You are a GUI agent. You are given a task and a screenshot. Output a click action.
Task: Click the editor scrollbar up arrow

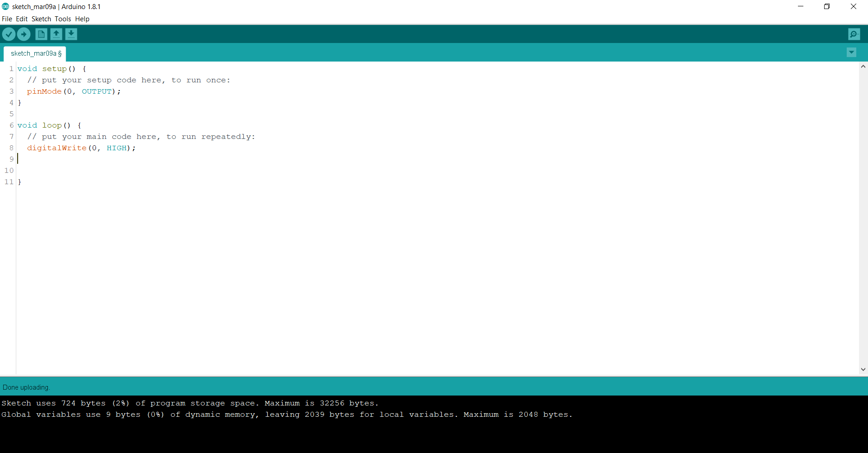pos(863,67)
